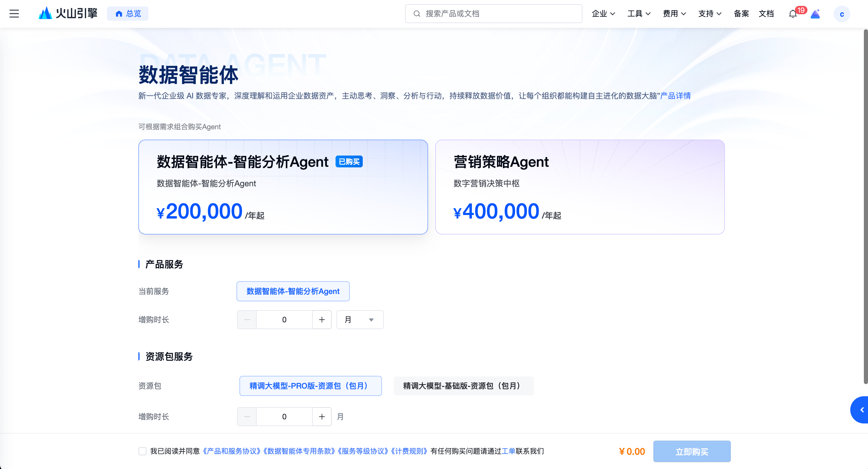
Task: Click the 火山引擎 logo
Action: point(68,14)
